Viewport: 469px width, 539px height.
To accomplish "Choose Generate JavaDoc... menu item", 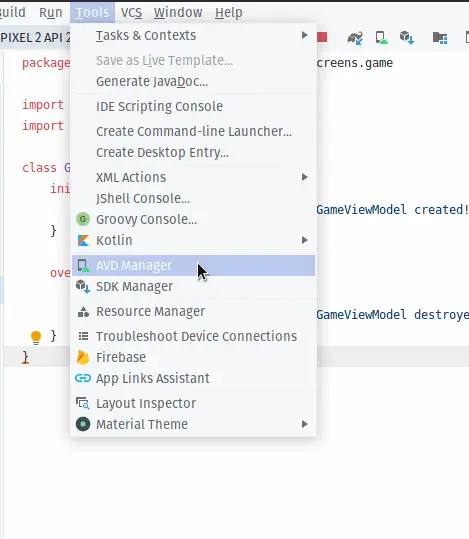I will [x=193, y=81].
